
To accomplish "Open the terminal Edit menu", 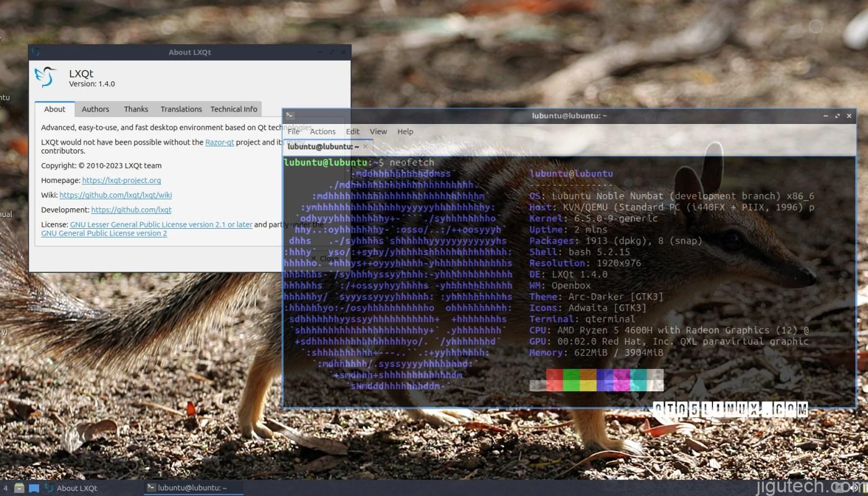I will 353,131.
